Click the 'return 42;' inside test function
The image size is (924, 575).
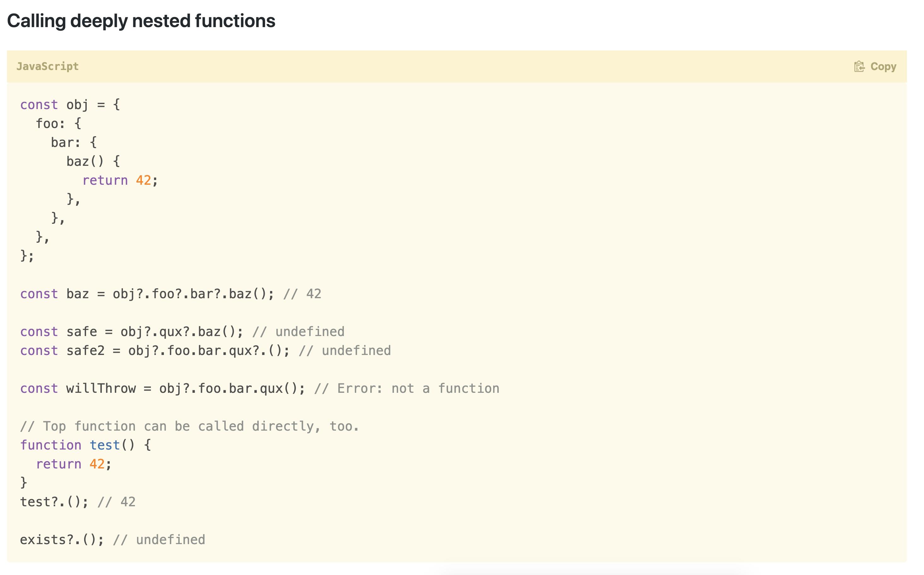point(74,464)
